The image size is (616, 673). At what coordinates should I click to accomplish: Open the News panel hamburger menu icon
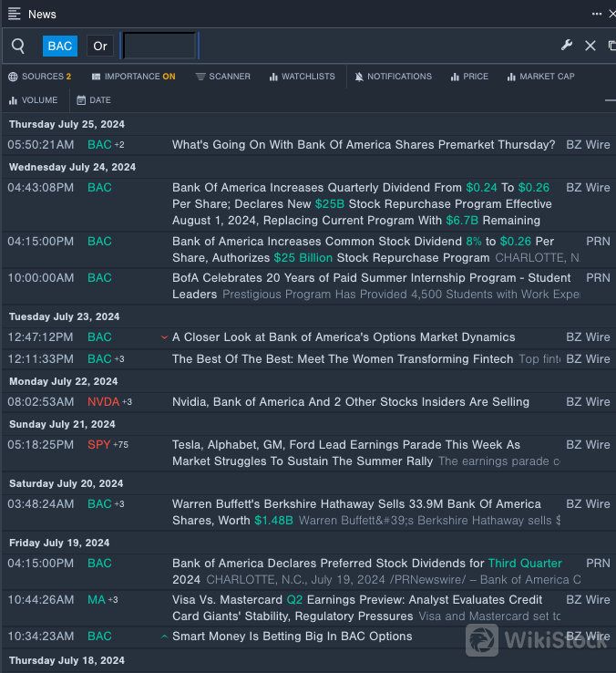click(x=15, y=14)
